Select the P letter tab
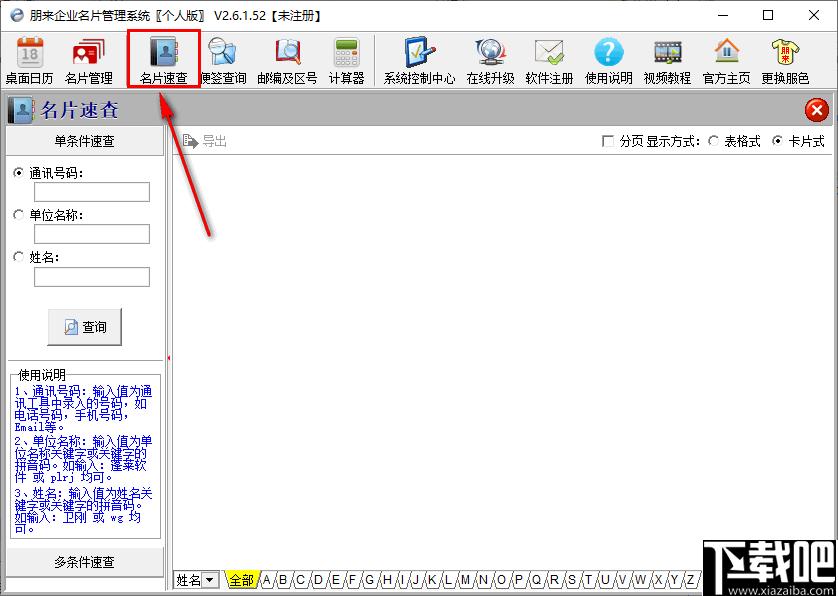 pos(518,579)
